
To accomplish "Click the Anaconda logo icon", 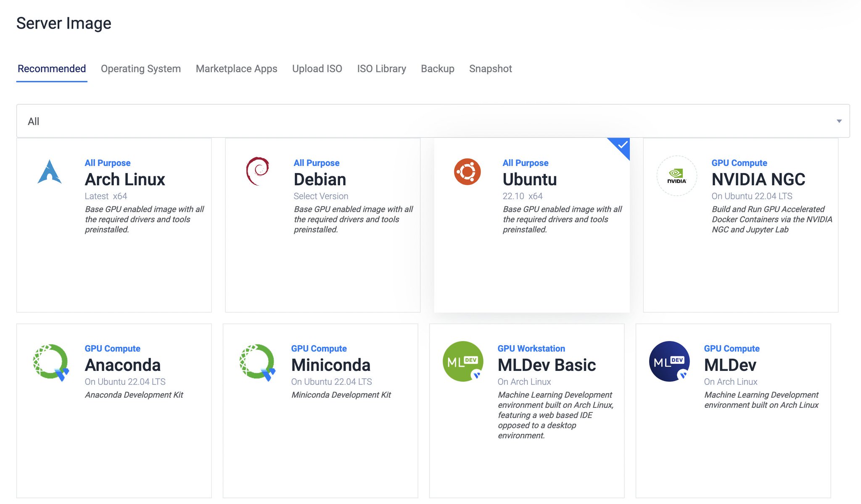I will [x=51, y=362].
